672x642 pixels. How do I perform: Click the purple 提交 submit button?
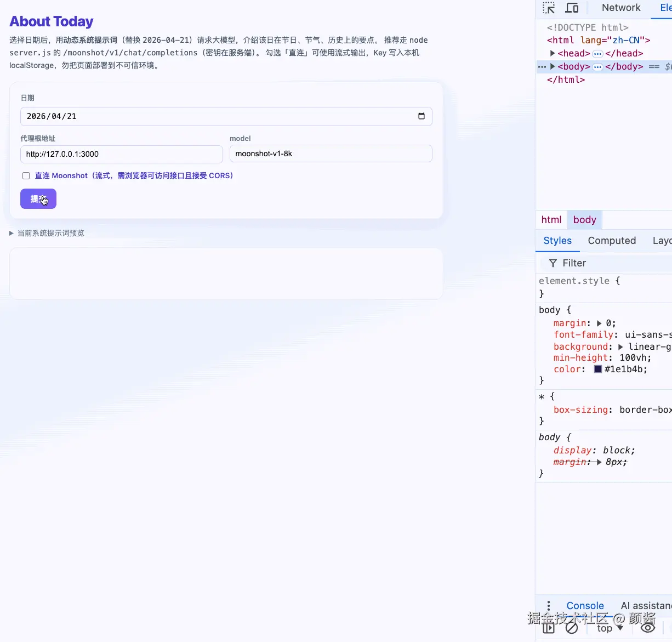(38, 199)
